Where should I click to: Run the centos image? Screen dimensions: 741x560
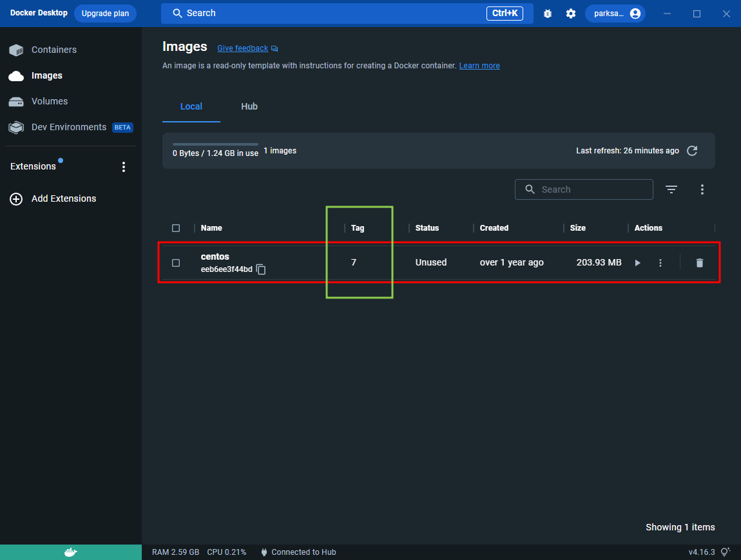click(x=637, y=263)
